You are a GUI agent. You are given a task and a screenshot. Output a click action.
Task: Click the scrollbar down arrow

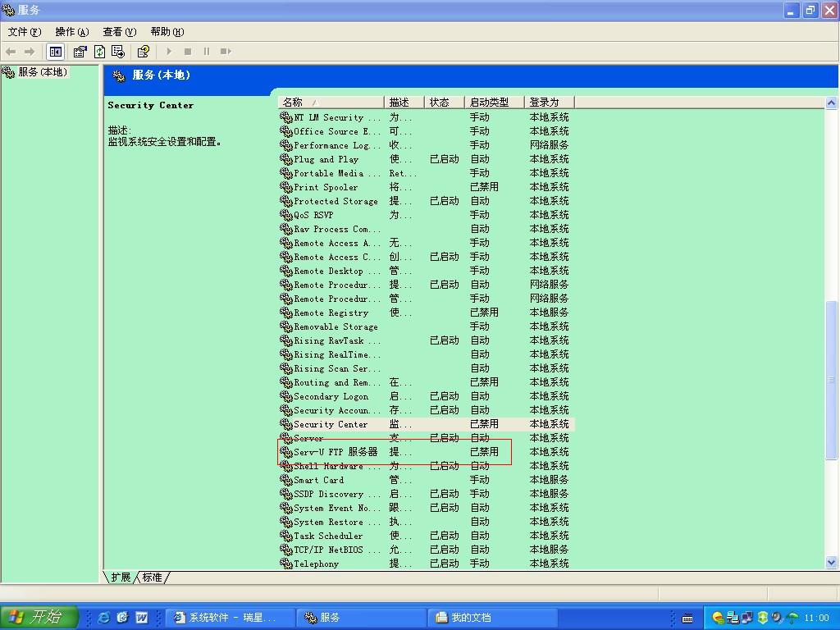831,562
